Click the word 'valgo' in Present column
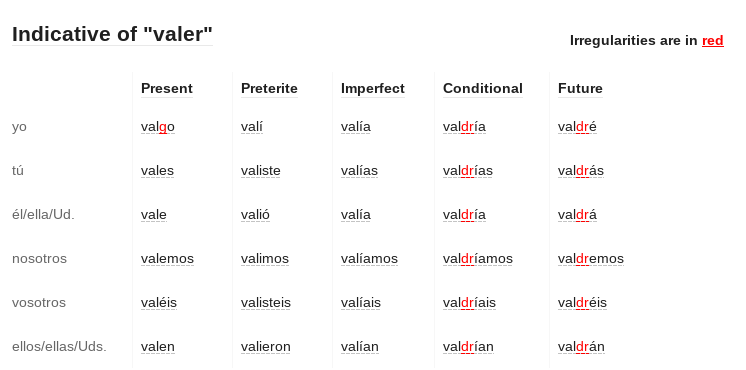The width and height of the screenshot is (746, 370). [158, 127]
